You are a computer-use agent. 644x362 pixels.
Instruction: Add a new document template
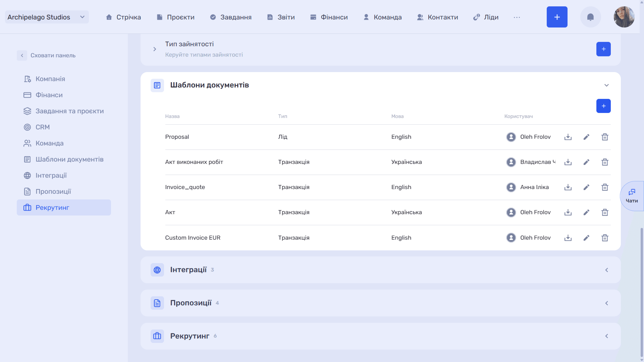point(603,106)
